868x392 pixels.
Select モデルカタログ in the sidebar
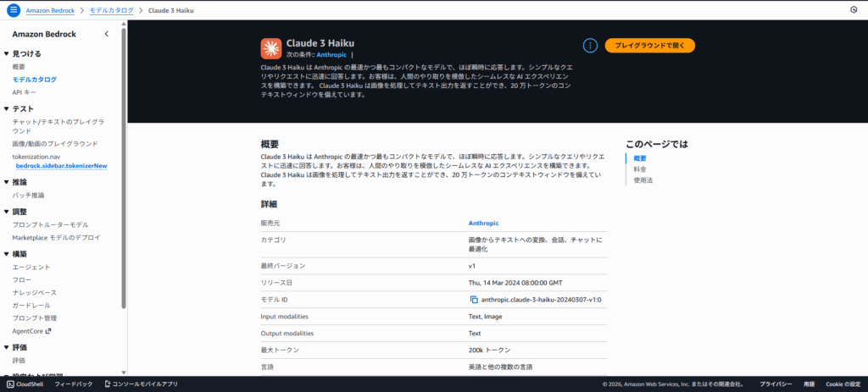click(34, 80)
